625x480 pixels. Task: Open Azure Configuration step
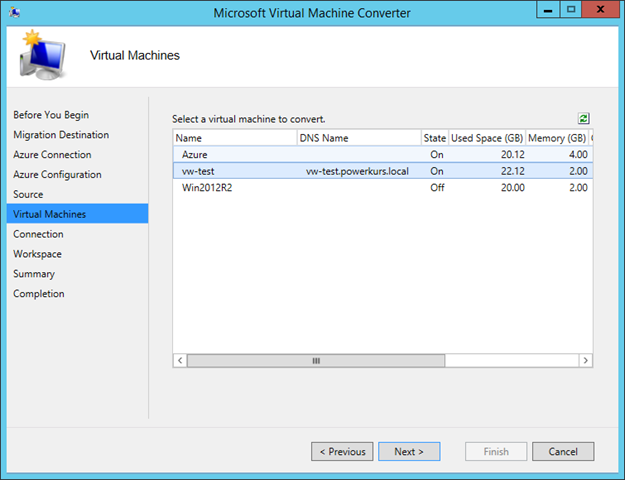[x=57, y=175]
